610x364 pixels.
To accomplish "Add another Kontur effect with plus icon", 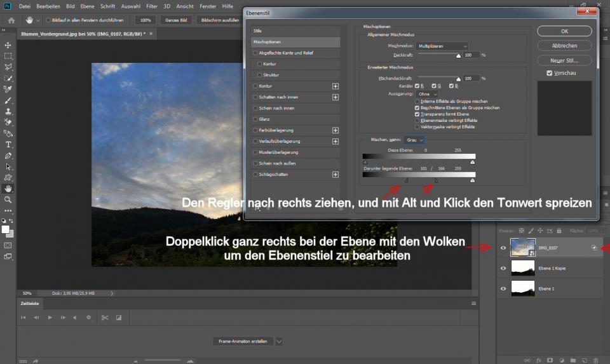I will pyautogui.click(x=335, y=86).
